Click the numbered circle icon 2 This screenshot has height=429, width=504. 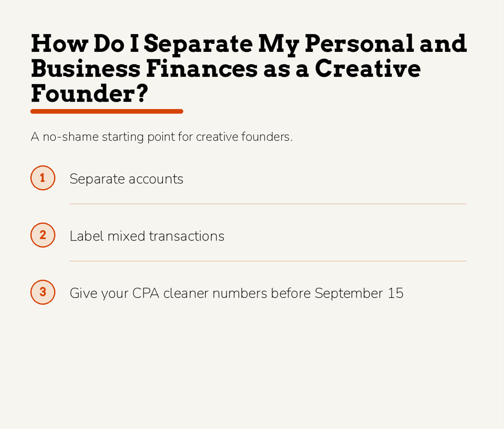point(43,235)
